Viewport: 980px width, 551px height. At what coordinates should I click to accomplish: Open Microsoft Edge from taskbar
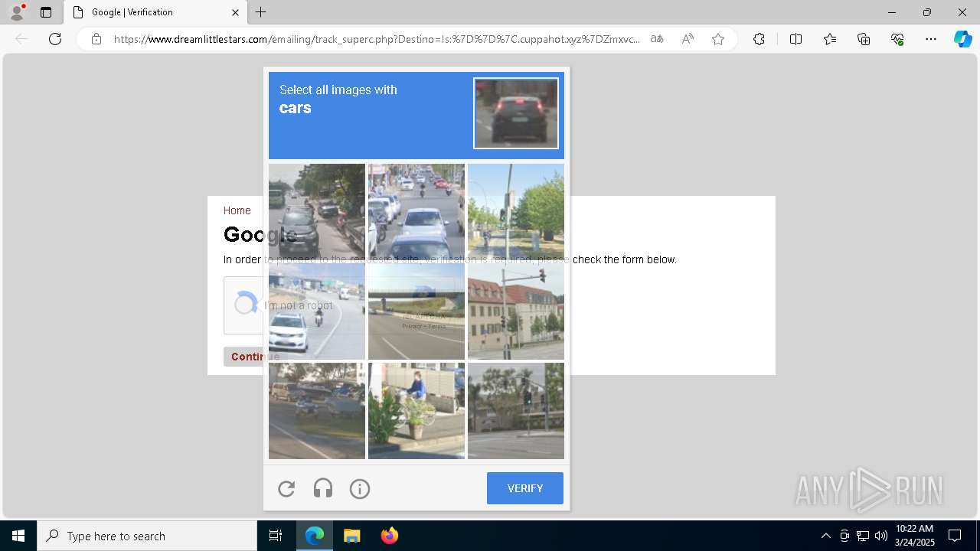coord(315,536)
